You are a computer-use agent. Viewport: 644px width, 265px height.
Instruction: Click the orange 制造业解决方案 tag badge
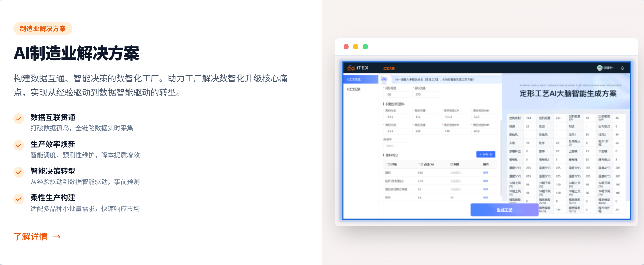43,29
